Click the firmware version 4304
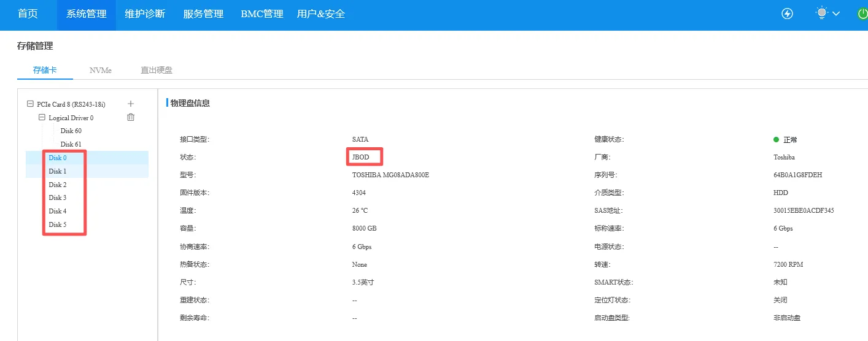Image resolution: width=868 pixels, height=341 pixels. tap(359, 193)
